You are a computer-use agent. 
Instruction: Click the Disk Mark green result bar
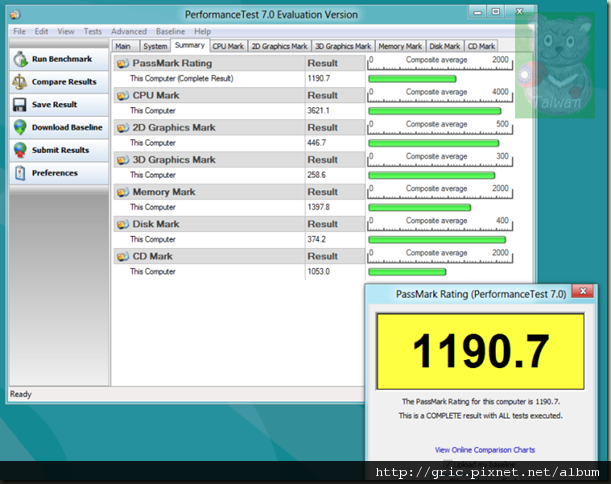(437, 240)
